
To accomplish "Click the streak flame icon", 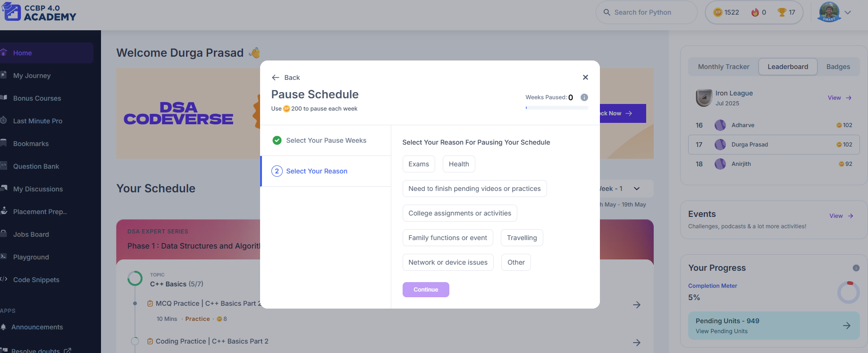I will point(755,12).
